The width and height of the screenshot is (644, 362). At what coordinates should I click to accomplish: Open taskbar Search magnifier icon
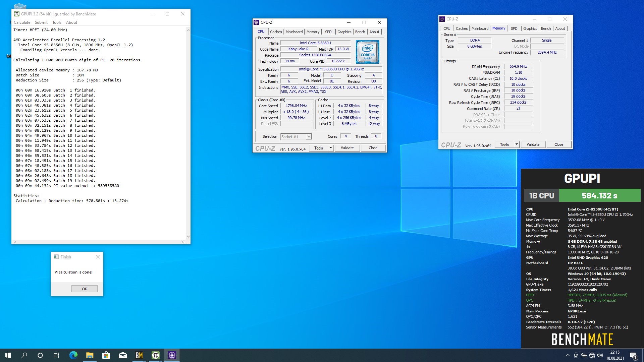[24, 355]
